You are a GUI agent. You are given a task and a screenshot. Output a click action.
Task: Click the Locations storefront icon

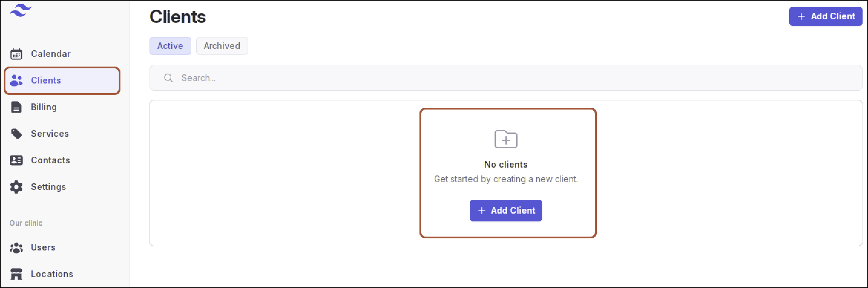[x=16, y=274]
